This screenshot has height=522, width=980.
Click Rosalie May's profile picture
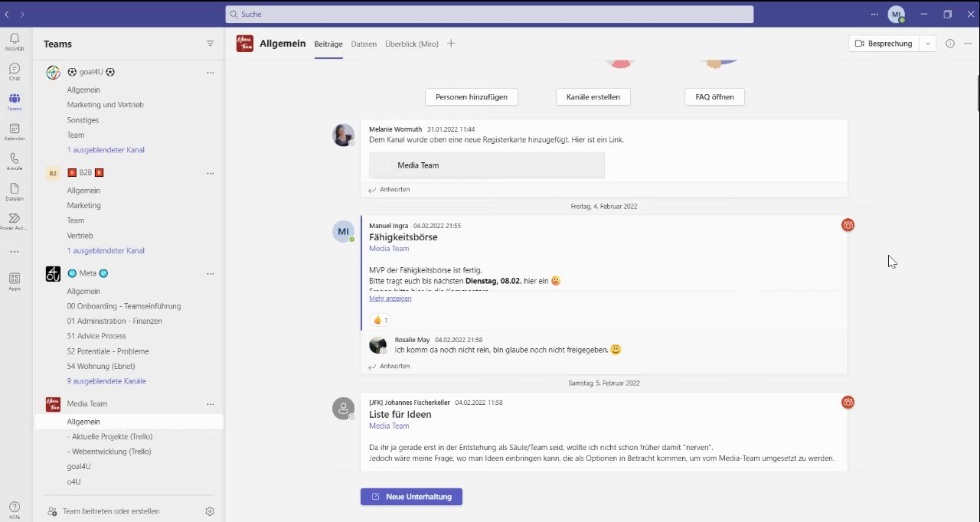point(377,344)
